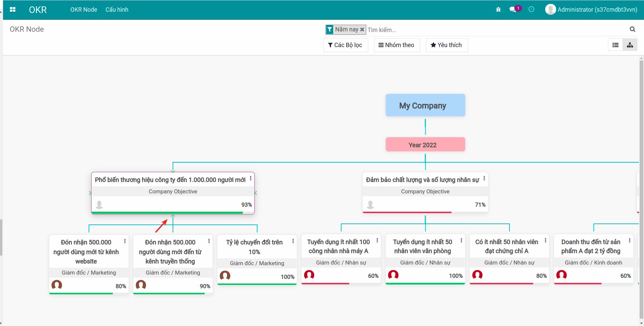Open the conversations message icon

point(512,10)
